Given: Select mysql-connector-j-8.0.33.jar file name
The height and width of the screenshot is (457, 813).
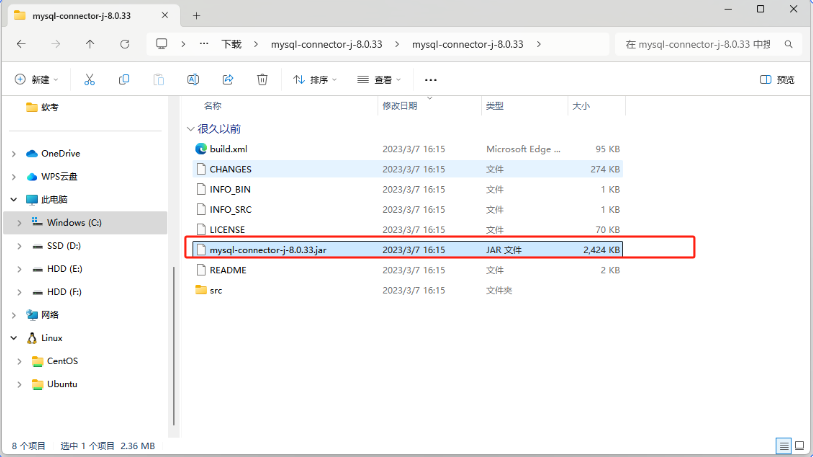Looking at the screenshot, I should 268,250.
